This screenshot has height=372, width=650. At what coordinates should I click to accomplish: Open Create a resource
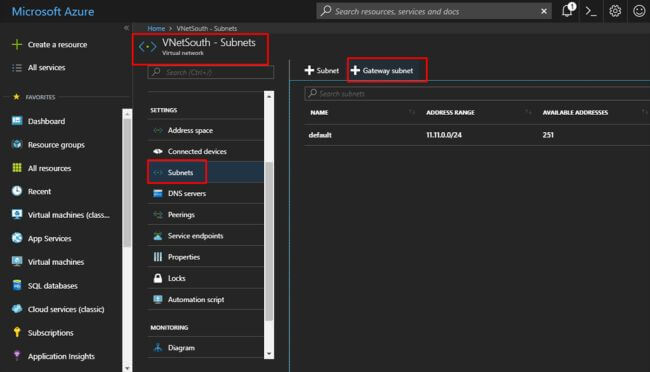pos(57,44)
